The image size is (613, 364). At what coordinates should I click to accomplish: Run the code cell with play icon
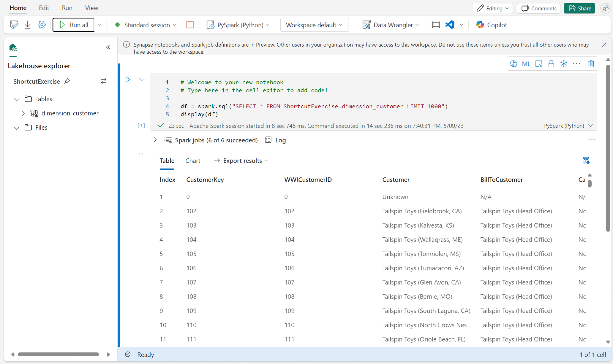[128, 80]
